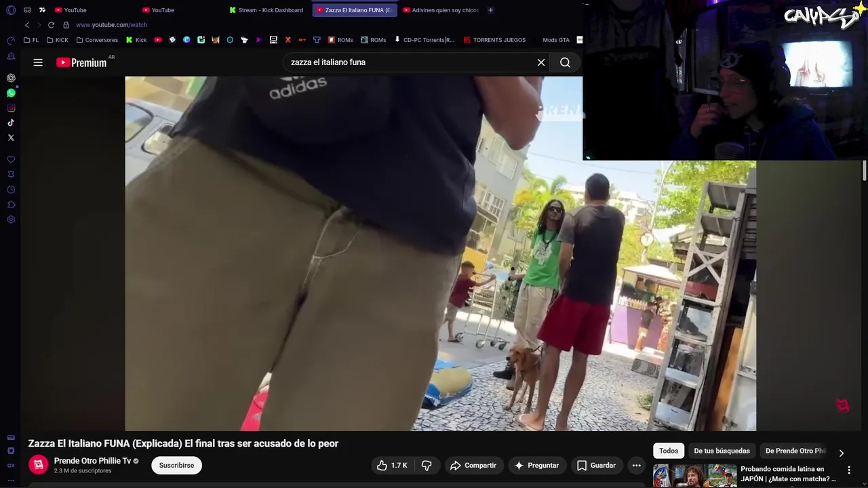Save the video with Guardar
868x488 pixels.
[x=596, y=465]
